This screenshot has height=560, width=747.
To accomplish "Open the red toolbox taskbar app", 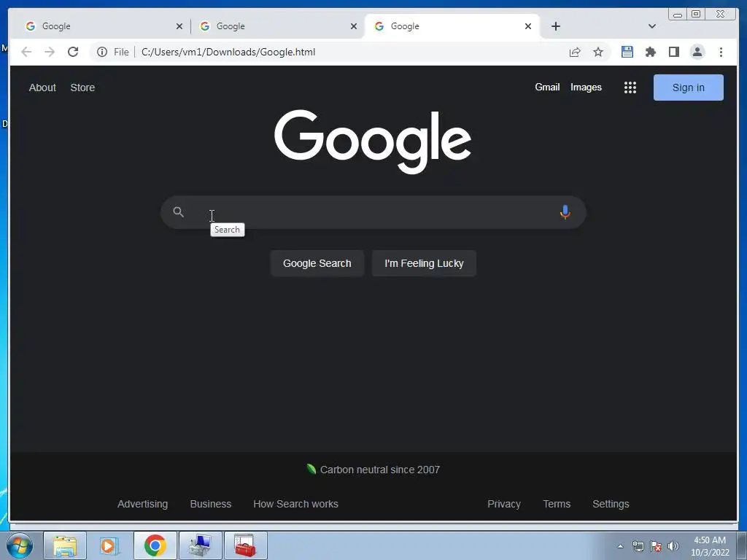I will pos(245,545).
